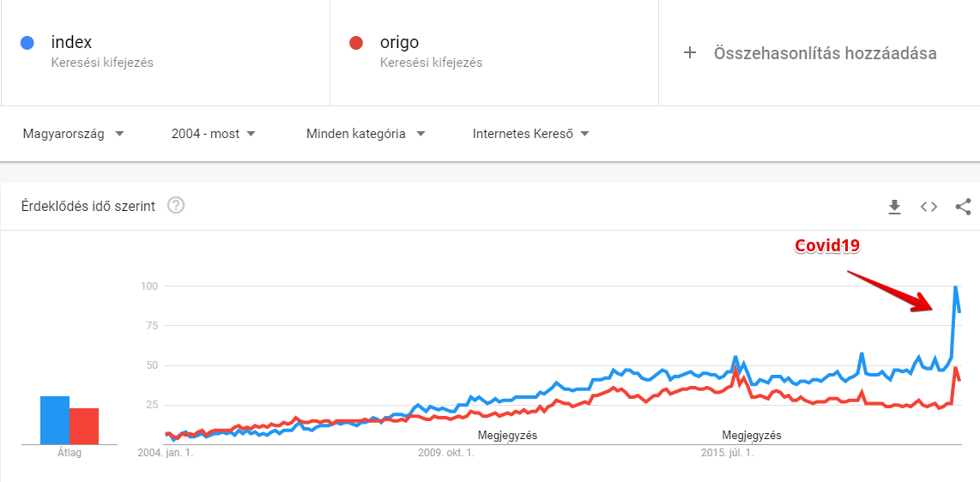Download the interest over time data

pyautogui.click(x=894, y=207)
